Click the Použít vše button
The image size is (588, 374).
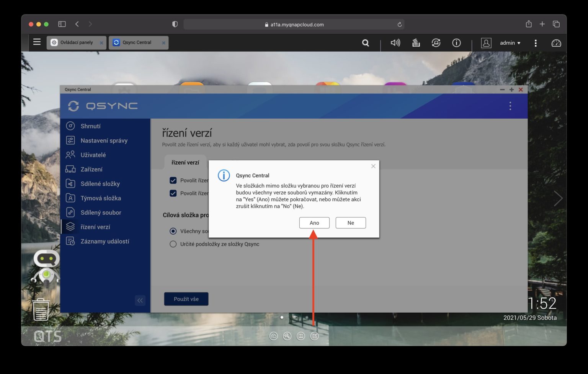(x=186, y=299)
